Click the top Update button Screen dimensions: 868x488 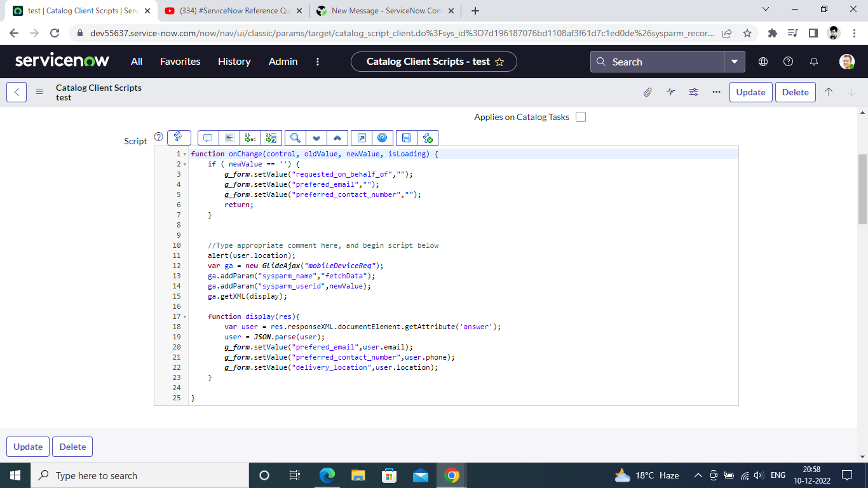(x=750, y=92)
